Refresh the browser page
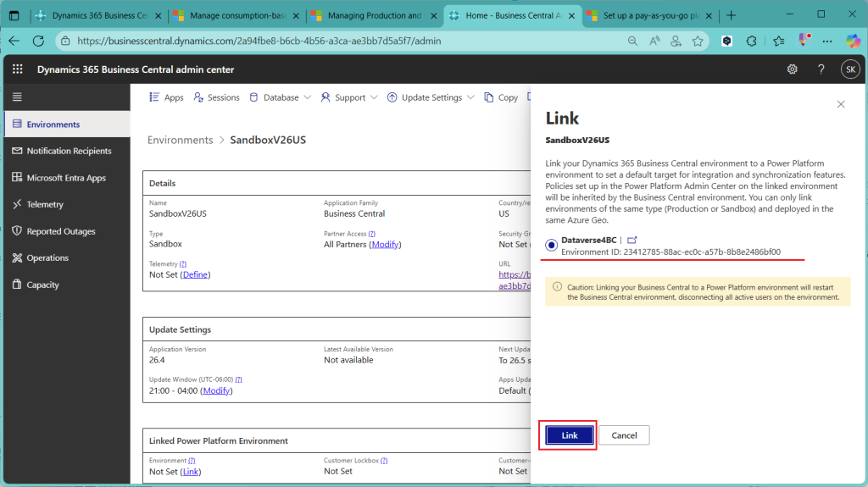Image resolution: width=868 pixels, height=487 pixels. (x=38, y=41)
